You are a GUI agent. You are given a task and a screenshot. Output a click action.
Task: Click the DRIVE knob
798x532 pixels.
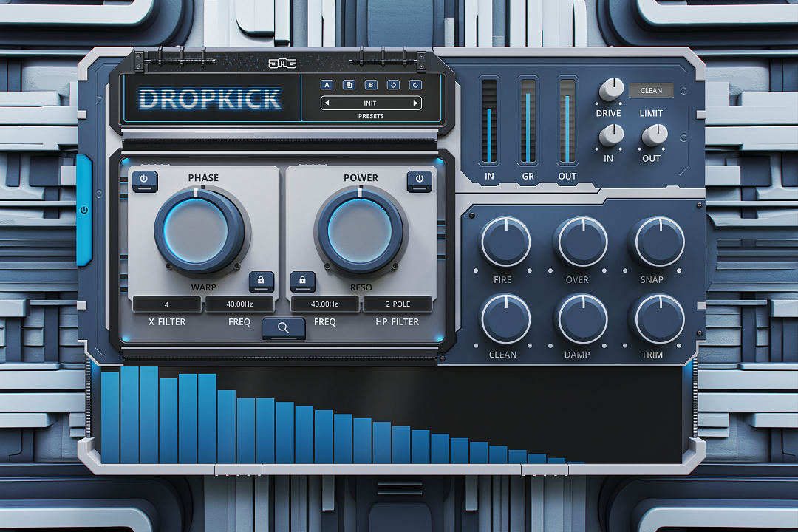(611, 90)
